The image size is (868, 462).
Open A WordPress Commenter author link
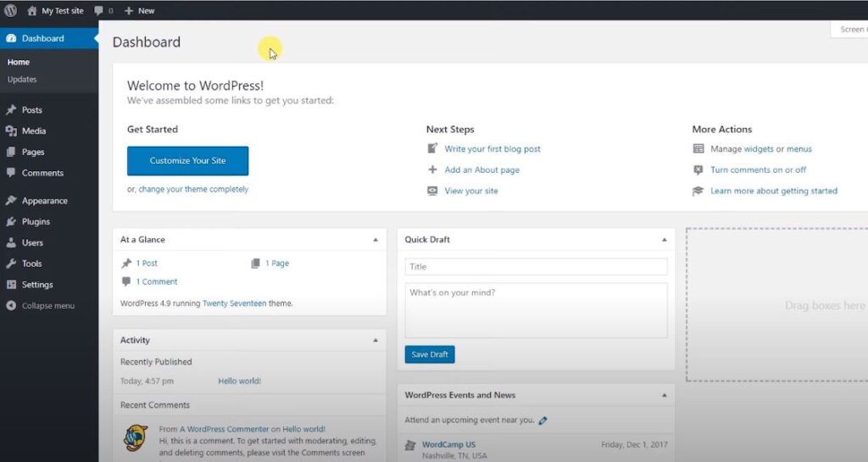(x=224, y=429)
